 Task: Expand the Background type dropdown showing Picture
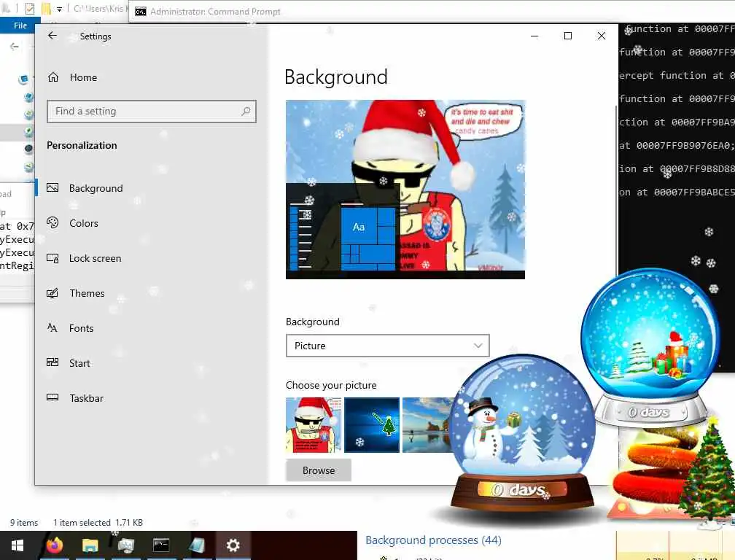388,346
